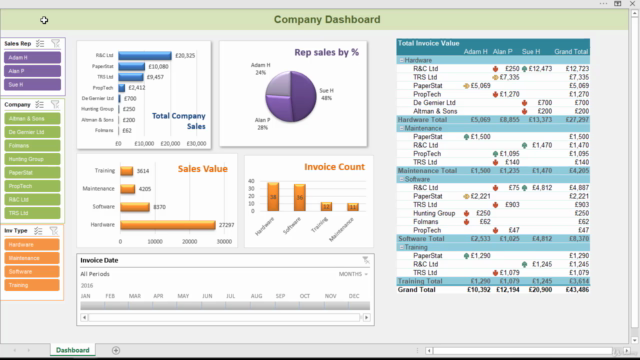
Task: Go to previous sheet tab arrow
Action: coord(15,350)
